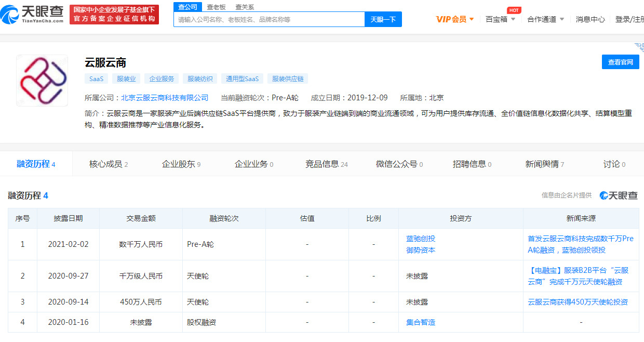Expand the 百宝箱 dropdown
Image resolution: width=644 pixels, height=342 pixels.
pos(500,19)
